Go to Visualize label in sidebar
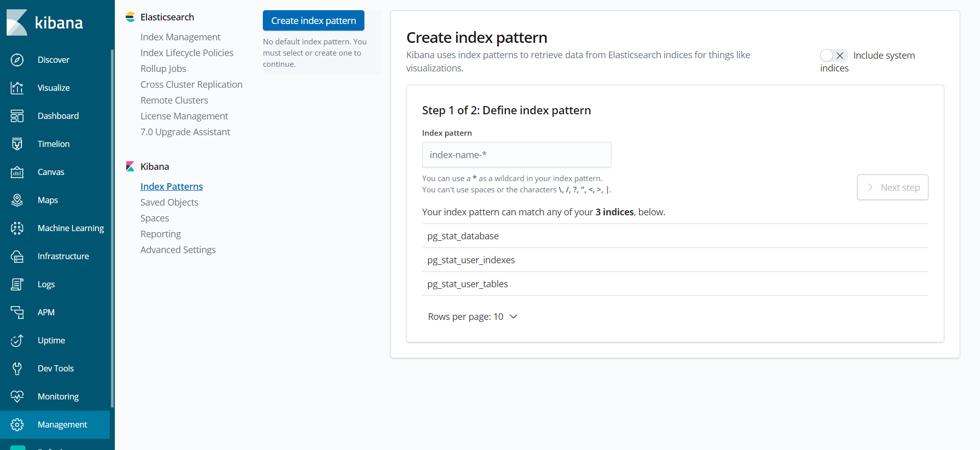This screenshot has height=450, width=980. (54, 88)
